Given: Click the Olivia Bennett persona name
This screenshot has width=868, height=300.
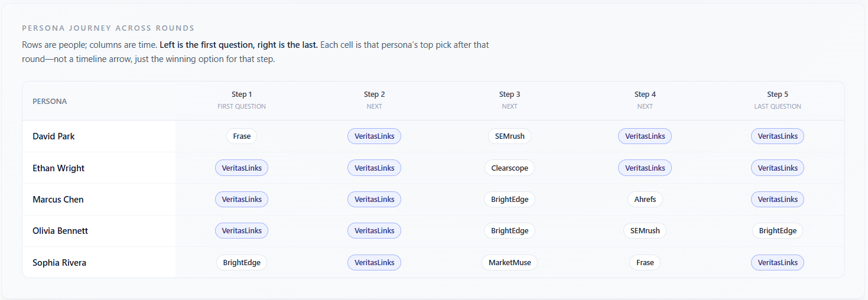Looking at the screenshot, I should pyautogui.click(x=60, y=231).
